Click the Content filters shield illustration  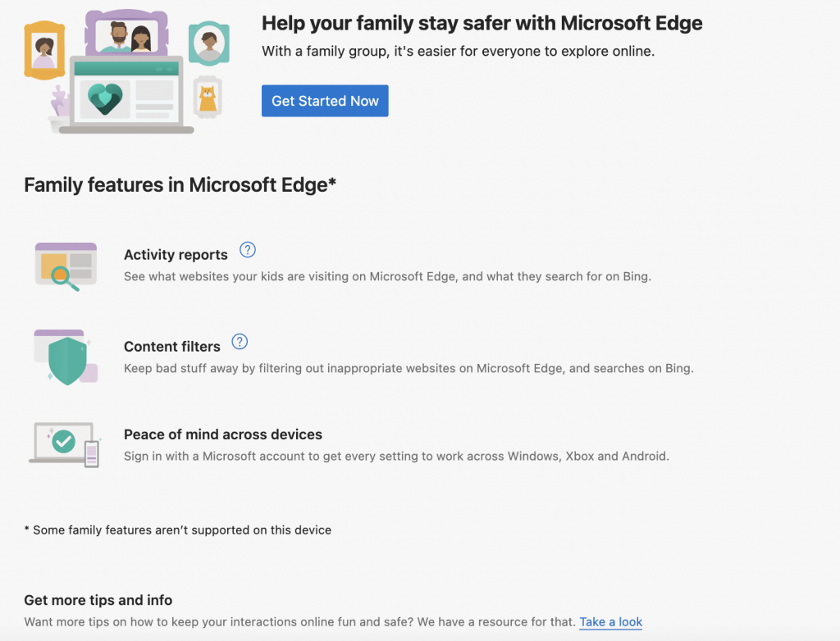66,357
